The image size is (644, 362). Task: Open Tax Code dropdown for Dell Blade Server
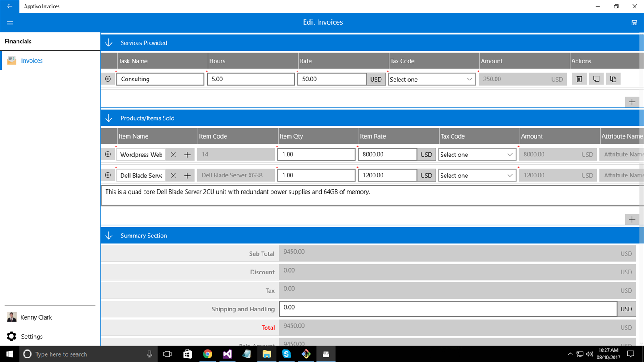[477, 176]
